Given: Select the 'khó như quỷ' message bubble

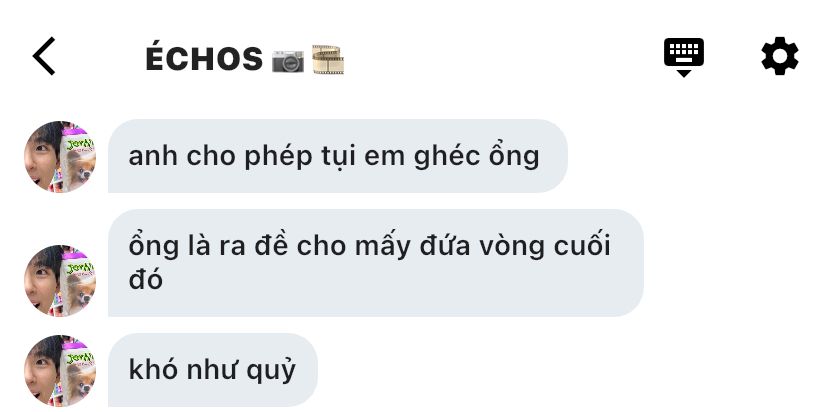Looking at the screenshot, I should click(x=213, y=370).
